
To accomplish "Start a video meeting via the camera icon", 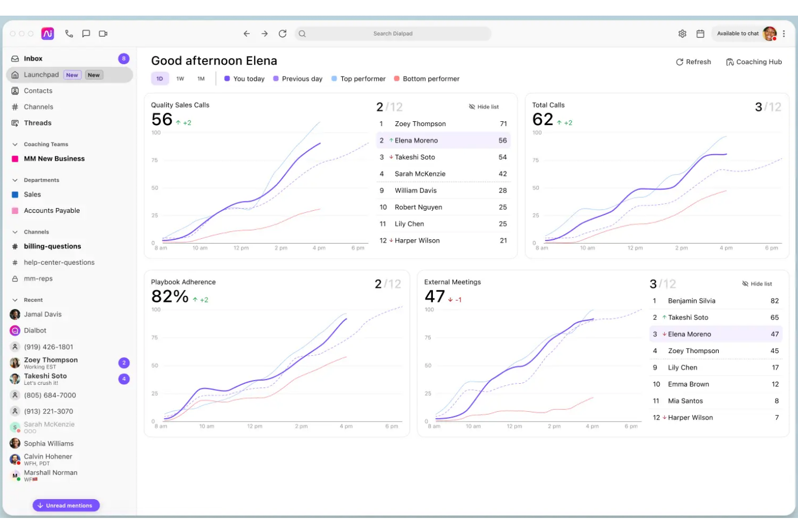I will point(102,33).
